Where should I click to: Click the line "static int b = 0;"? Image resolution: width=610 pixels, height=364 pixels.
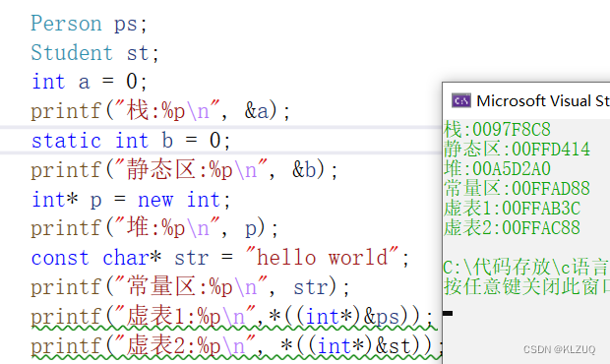[131, 141]
